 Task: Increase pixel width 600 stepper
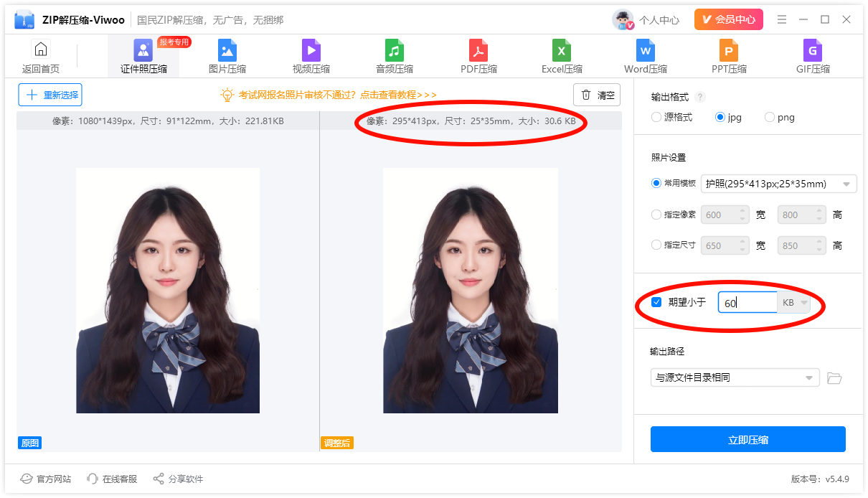tap(742, 211)
